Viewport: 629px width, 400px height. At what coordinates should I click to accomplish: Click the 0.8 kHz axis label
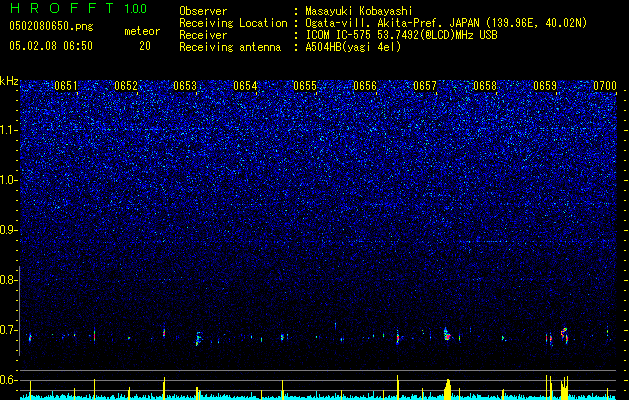[x=9, y=280]
